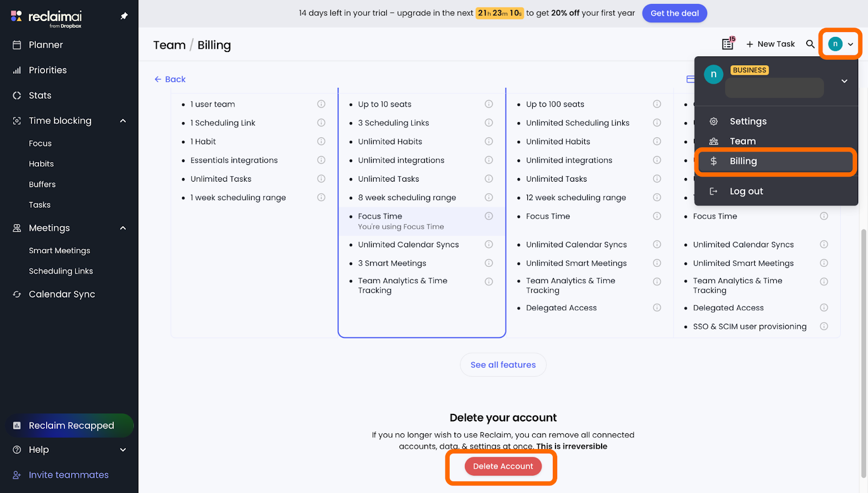Click the Stats sidebar icon
The width and height of the screenshot is (868, 493).
pos(17,95)
